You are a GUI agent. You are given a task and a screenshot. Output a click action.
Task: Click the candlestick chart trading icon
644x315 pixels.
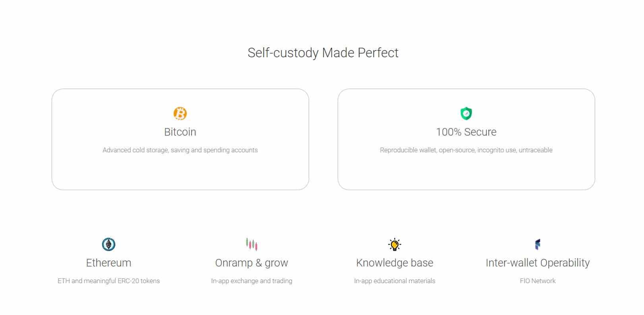[x=251, y=244]
